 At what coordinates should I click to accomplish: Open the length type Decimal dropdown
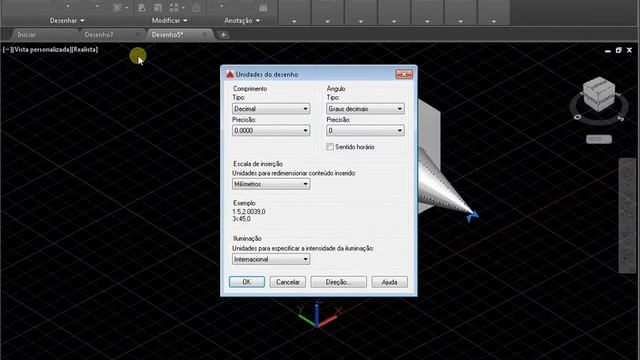[271, 109]
